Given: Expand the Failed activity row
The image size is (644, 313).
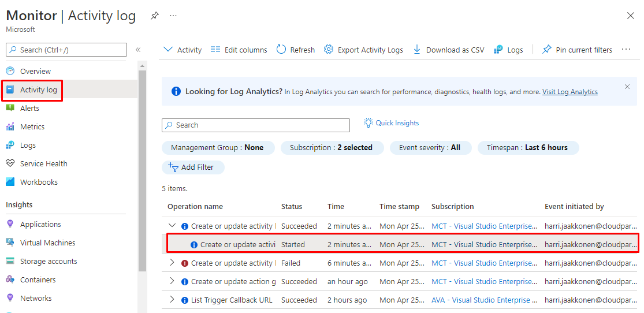Looking at the screenshot, I should pyautogui.click(x=172, y=263).
